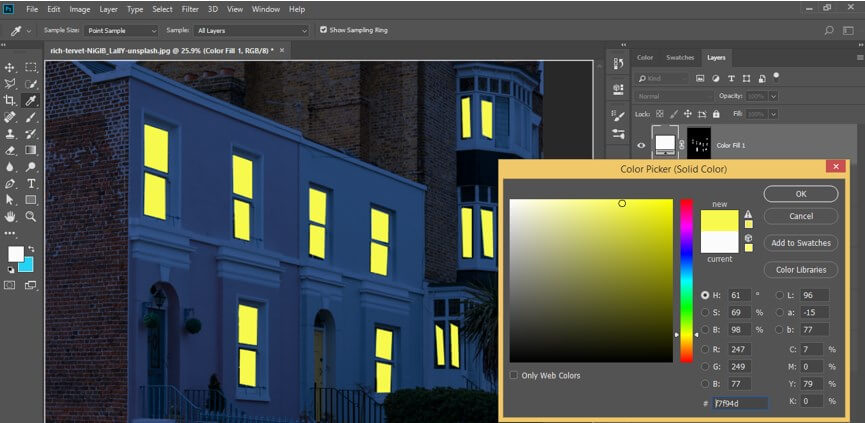Select the Dodge tool
The height and width of the screenshot is (423, 865).
pyautogui.click(x=31, y=167)
